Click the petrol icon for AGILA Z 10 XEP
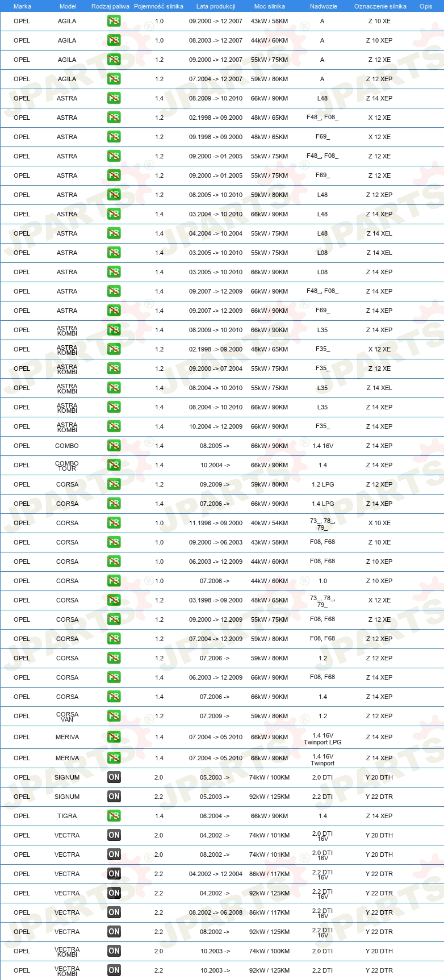444x980 pixels. coord(114,40)
